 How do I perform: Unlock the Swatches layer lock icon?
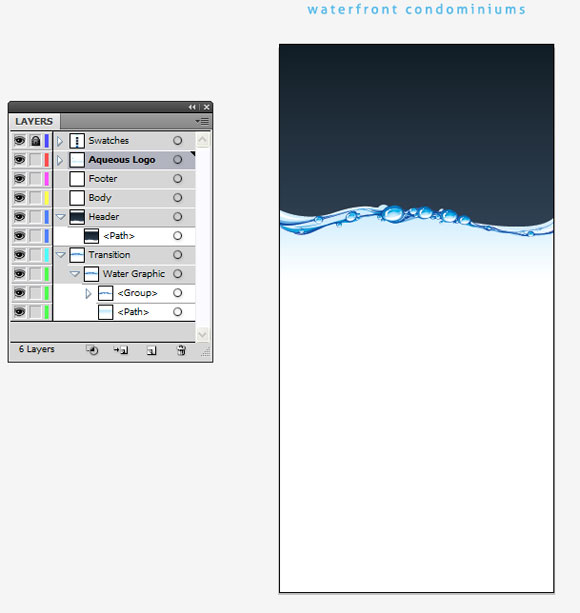coord(36,141)
